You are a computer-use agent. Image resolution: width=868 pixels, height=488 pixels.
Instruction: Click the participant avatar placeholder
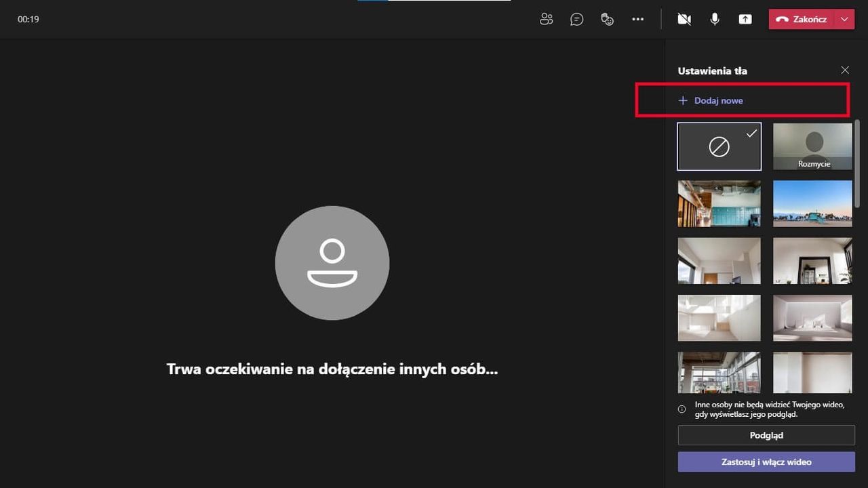click(x=332, y=263)
